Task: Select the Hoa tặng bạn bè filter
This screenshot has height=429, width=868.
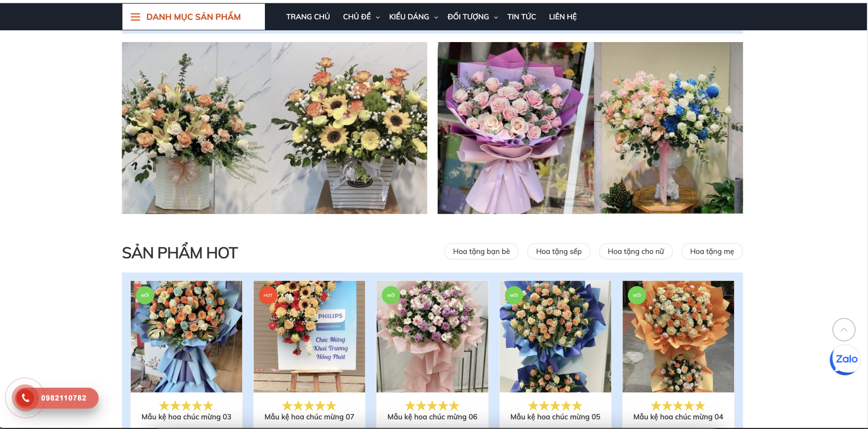Action: click(481, 252)
